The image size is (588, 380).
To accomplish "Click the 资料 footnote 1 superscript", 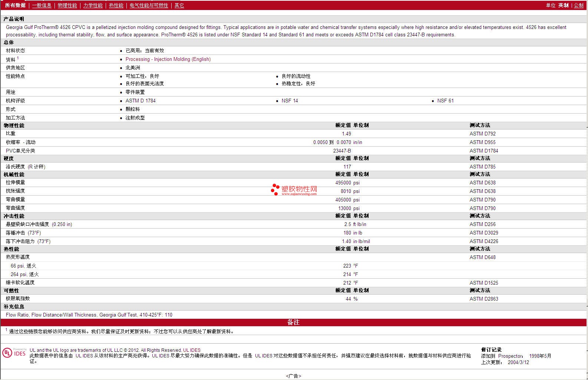I will coord(18,58).
